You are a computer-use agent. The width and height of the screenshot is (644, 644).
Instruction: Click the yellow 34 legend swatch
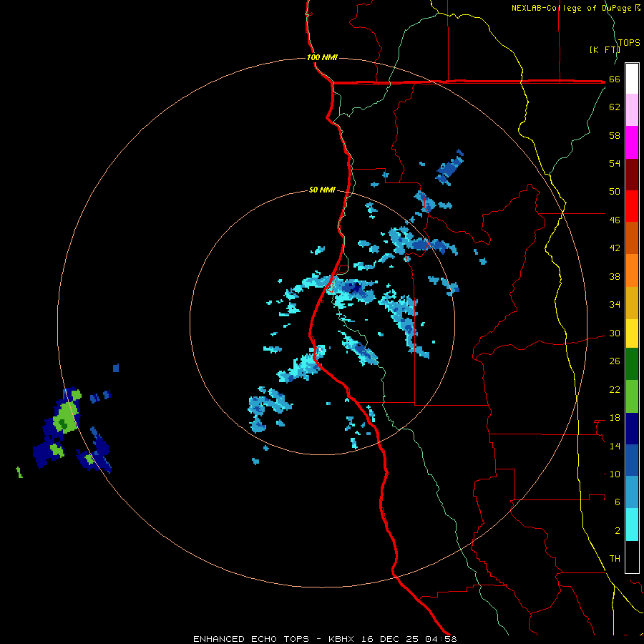(632, 333)
